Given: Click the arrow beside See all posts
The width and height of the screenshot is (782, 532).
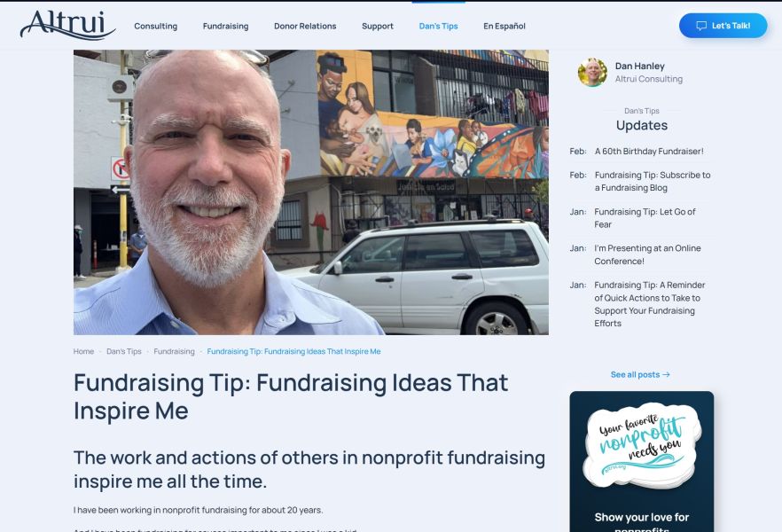Looking at the screenshot, I should 667,374.
